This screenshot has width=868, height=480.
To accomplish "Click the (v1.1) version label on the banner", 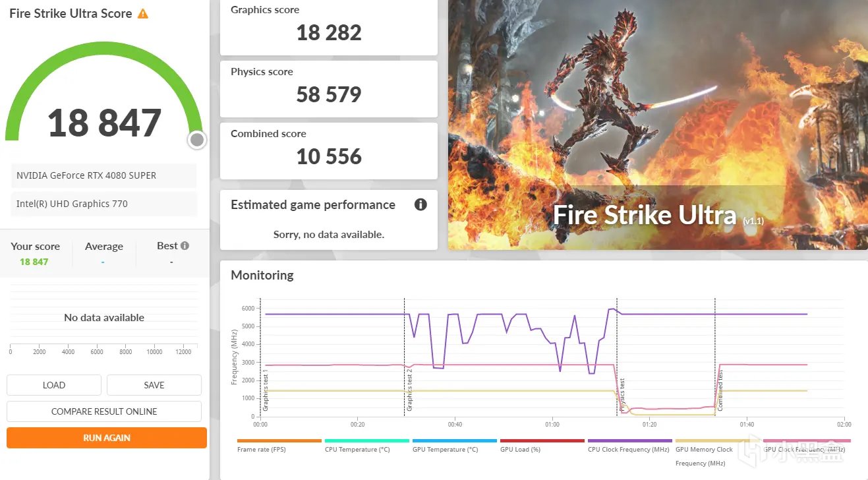I will 753,221.
